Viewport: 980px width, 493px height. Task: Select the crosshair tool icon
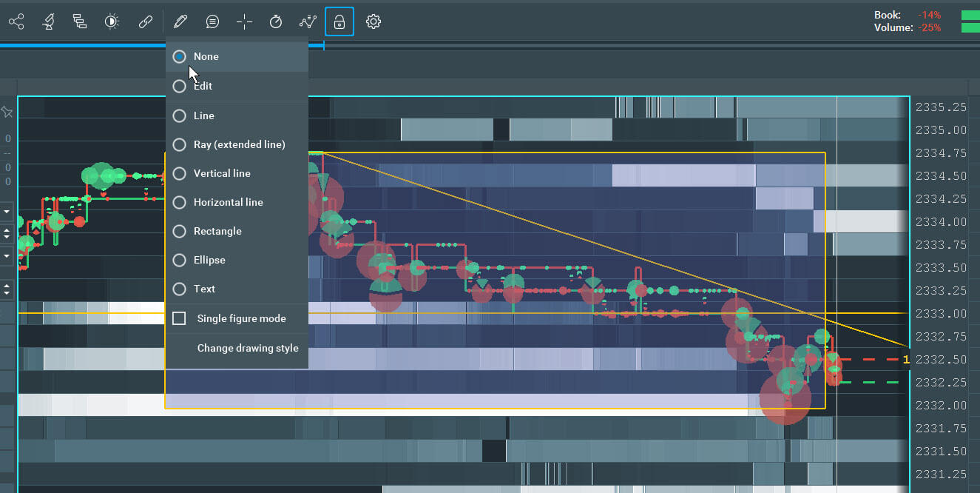pos(244,21)
